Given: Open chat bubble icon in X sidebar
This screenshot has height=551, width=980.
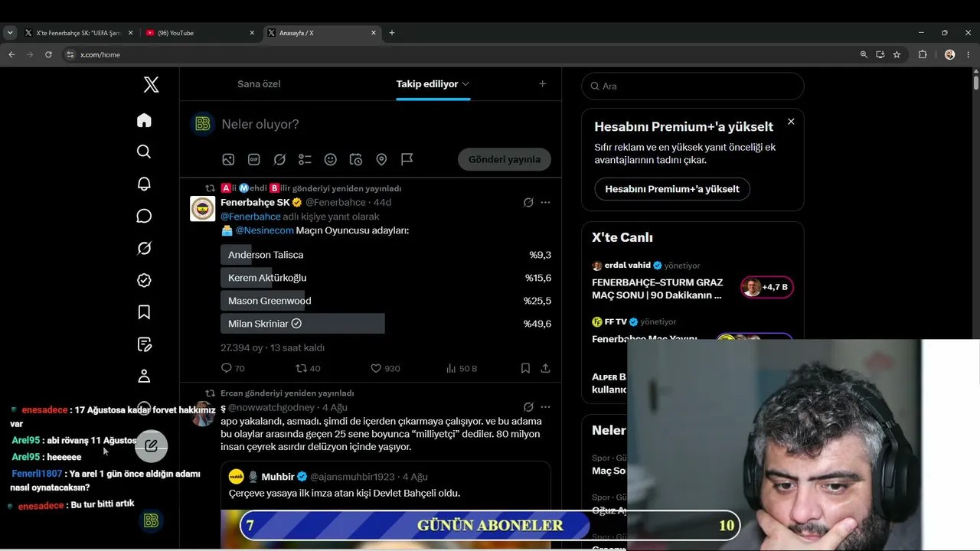Looking at the screenshot, I should [144, 216].
